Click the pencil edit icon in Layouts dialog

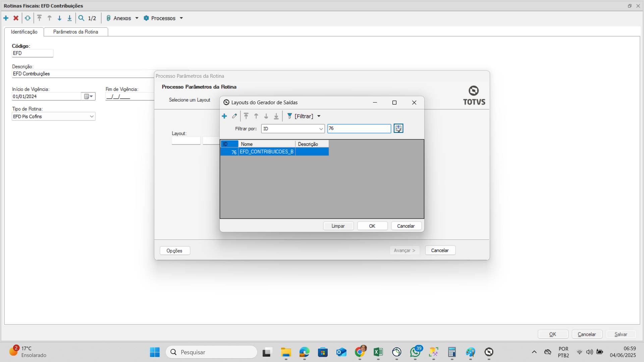pyautogui.click(x=234, y=116)
